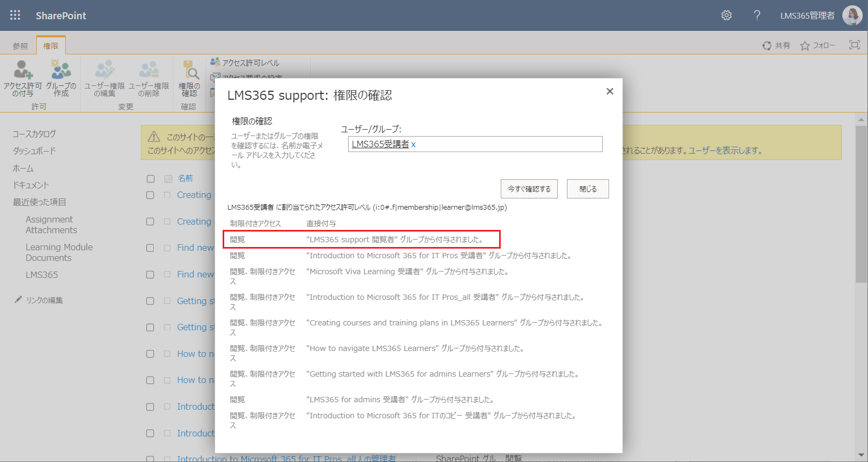Click the LMS365管理者 account name
This screenshot has width=868, height=462.
click(x=807, y=15)
